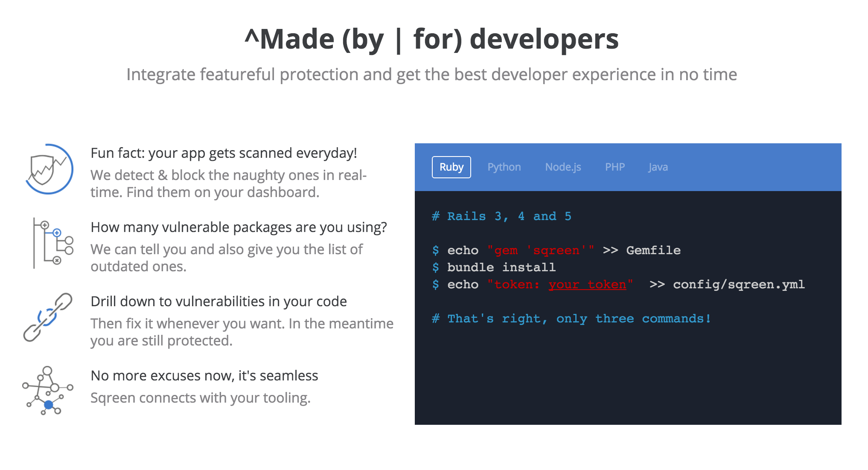Click 'Sqreen connects with your tooling.' text
868x470 pixels.
point(200,398)
